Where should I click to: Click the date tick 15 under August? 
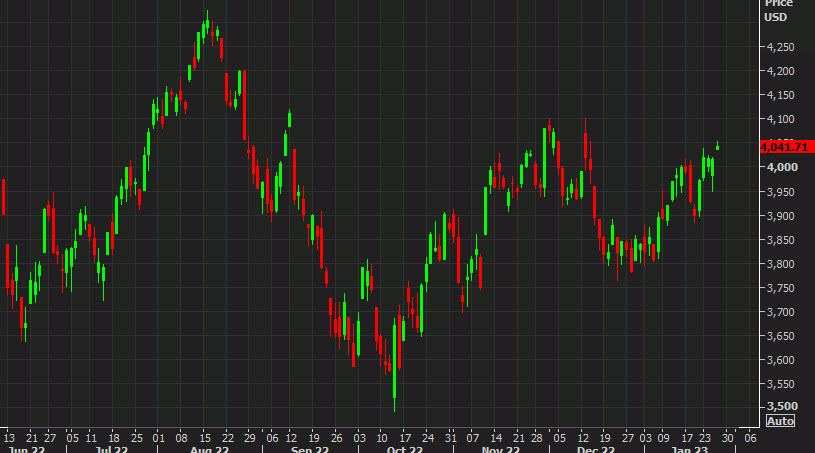click(x=205, y=438)
